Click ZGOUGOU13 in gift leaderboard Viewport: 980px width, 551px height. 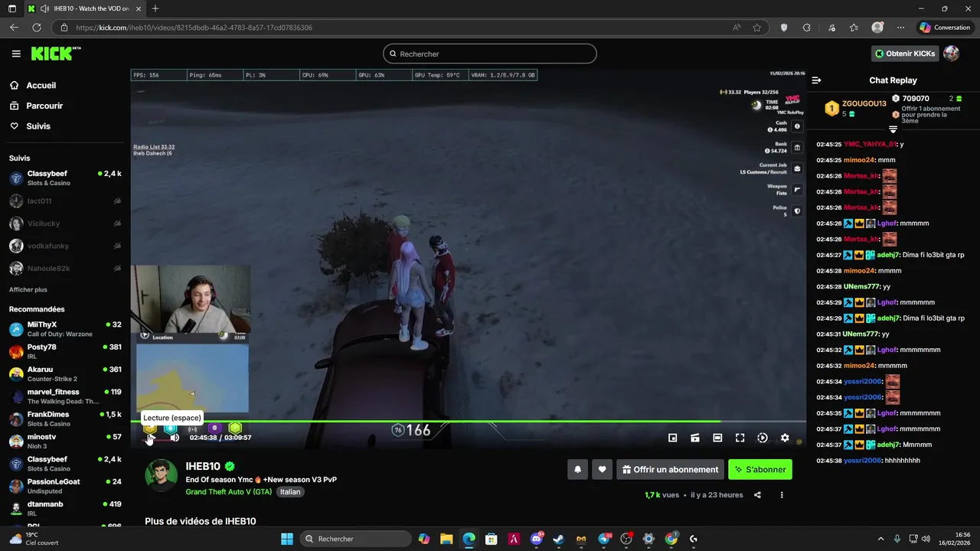tap(864, 103)
